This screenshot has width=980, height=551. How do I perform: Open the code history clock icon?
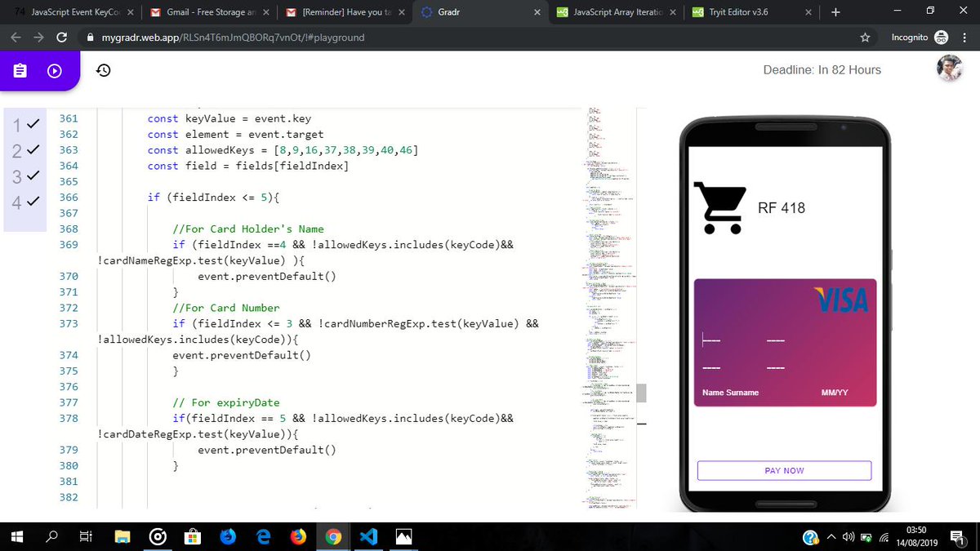(104, 71)
